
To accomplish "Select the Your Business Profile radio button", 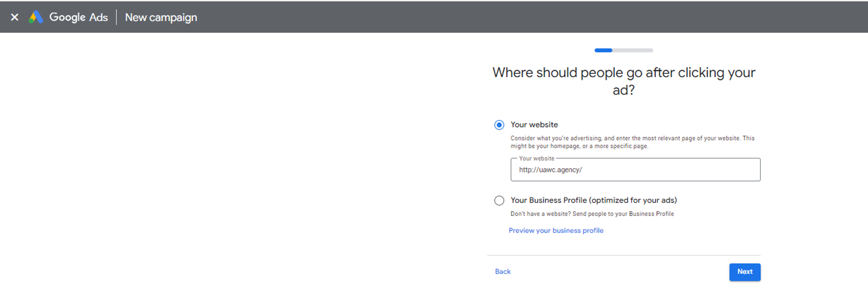I will click(499, 201).
